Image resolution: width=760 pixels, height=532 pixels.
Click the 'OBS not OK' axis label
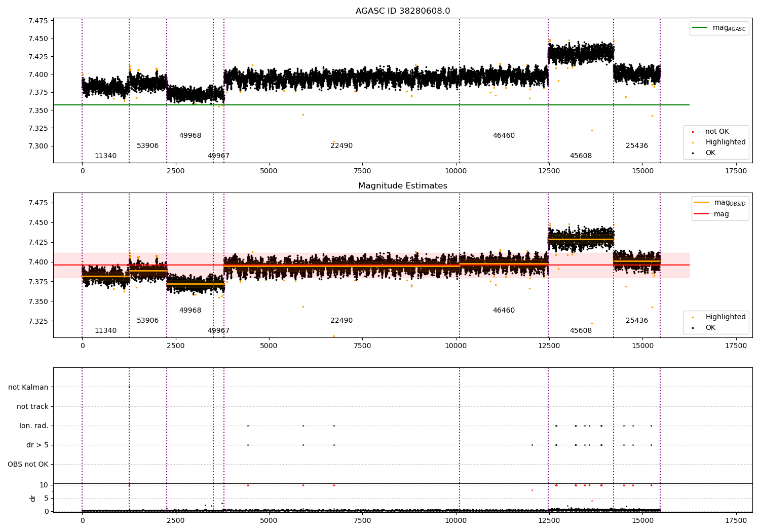coord(28,464)
